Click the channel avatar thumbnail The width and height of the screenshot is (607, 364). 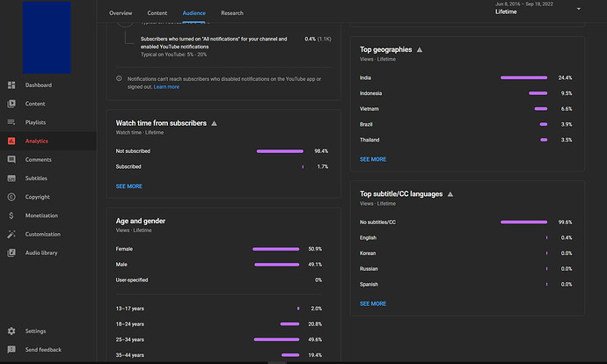click(x=46, y=37)
